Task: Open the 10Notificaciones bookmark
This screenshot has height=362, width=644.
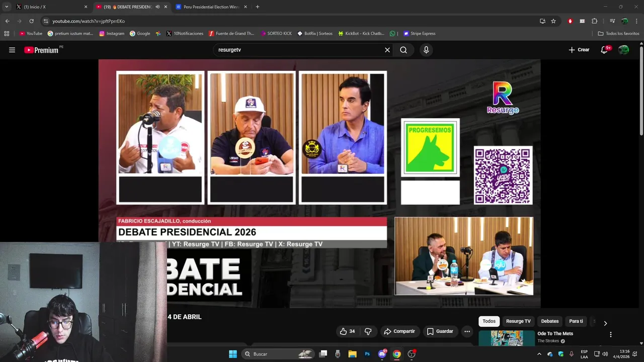Action: coord(185,34)
